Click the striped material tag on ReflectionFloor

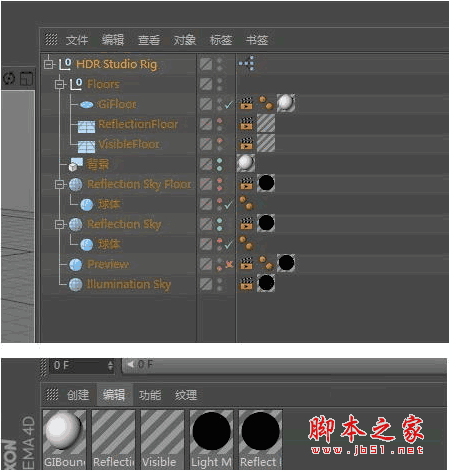266,123
